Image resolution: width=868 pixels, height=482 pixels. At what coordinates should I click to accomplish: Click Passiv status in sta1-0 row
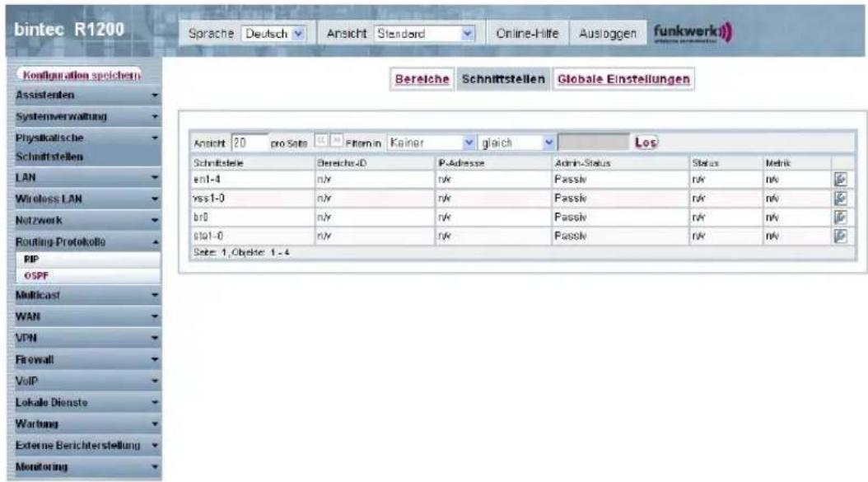570,236
